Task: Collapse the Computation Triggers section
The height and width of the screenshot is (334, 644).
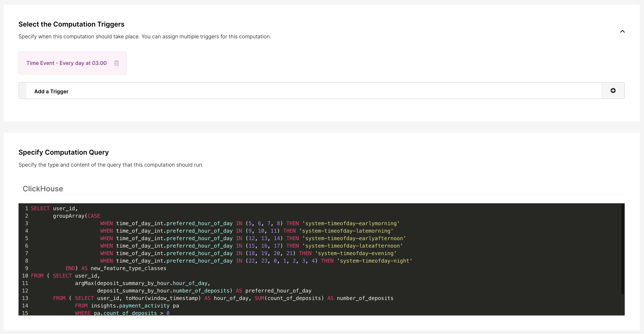Action: tap(622, 31)
